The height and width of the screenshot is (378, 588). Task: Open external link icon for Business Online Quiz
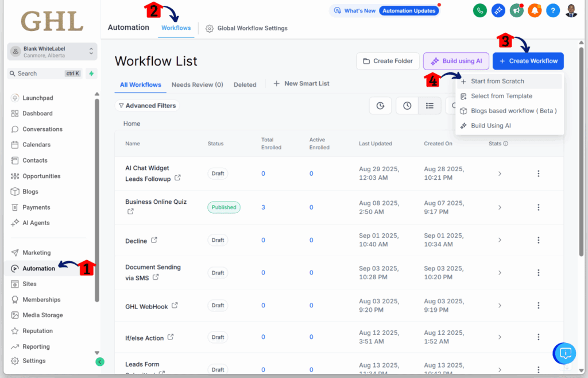pyautogui.click(x=130, y=211)
